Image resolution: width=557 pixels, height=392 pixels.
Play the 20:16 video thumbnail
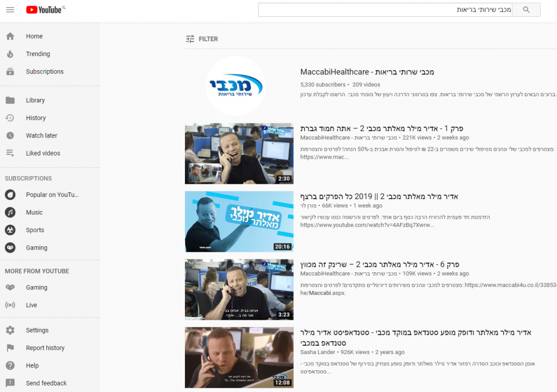point(239,222)
